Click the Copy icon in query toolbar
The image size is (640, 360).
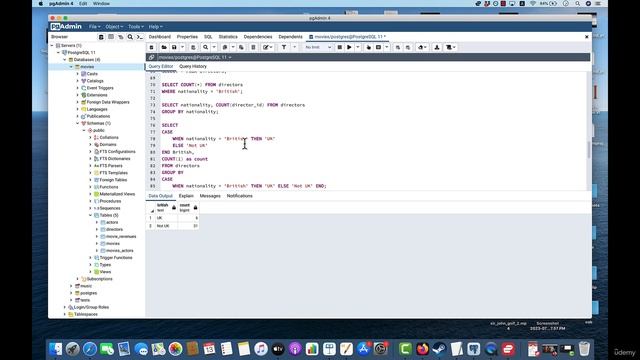224,47
